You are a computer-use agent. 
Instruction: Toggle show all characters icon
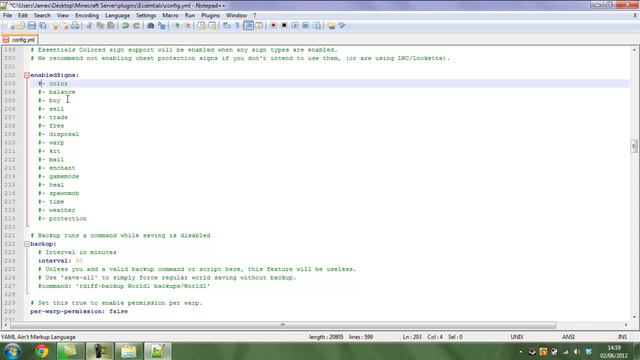click(238, 26)
